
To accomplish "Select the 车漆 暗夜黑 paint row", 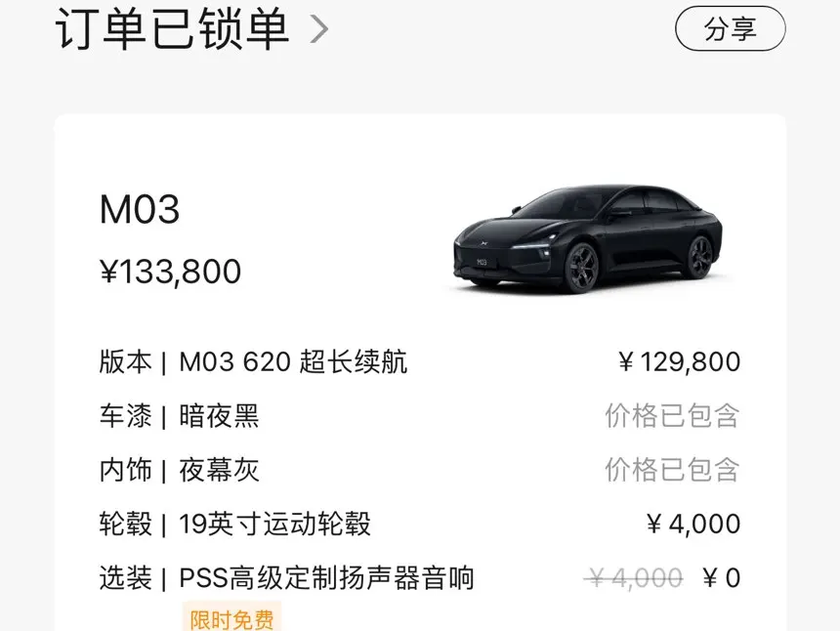I will coord(420,416).
